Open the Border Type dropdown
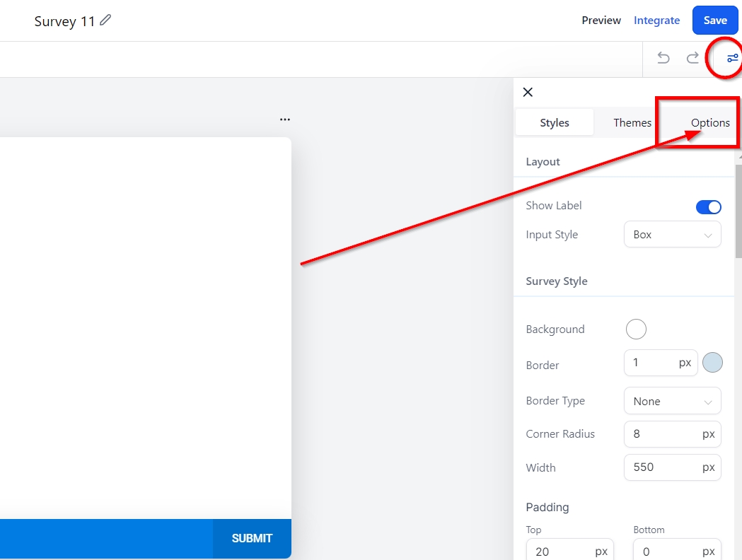This screenshot has height=560, width=742. coord(672,401)
